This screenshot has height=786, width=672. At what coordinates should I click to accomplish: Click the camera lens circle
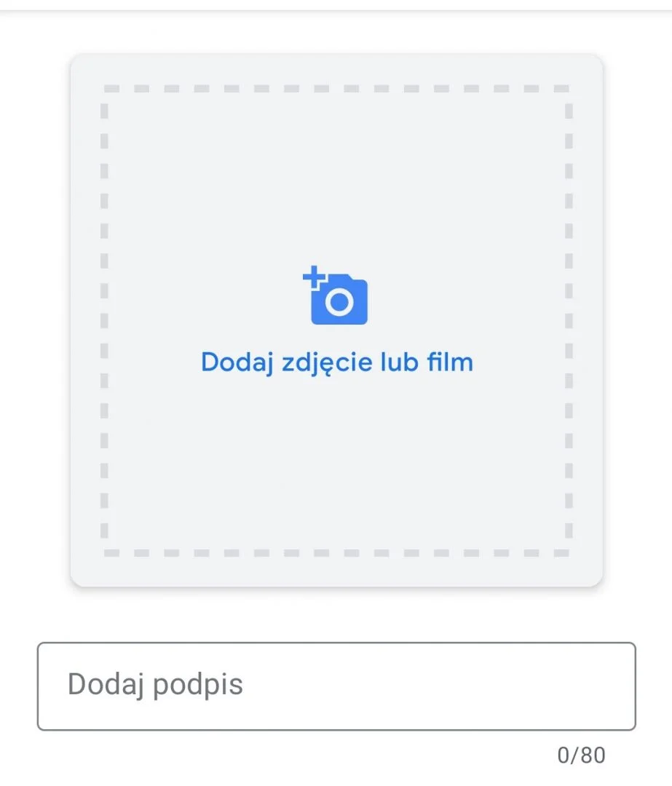pyautogui.click(x=339, y=301)
